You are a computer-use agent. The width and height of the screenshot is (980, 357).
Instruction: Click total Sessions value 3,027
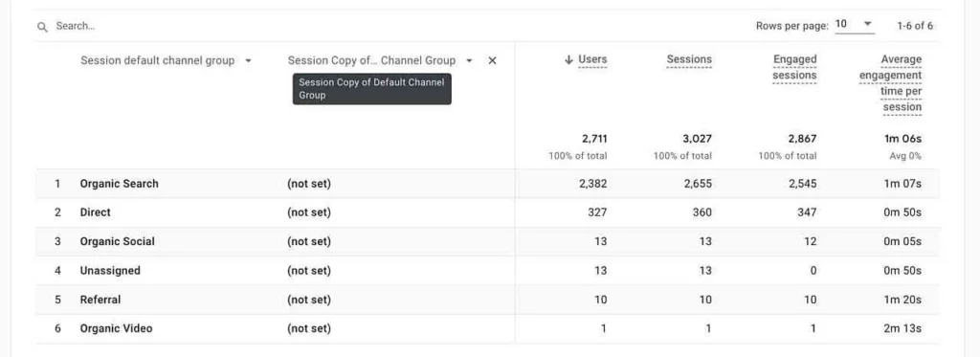click(x=698, y=139)
